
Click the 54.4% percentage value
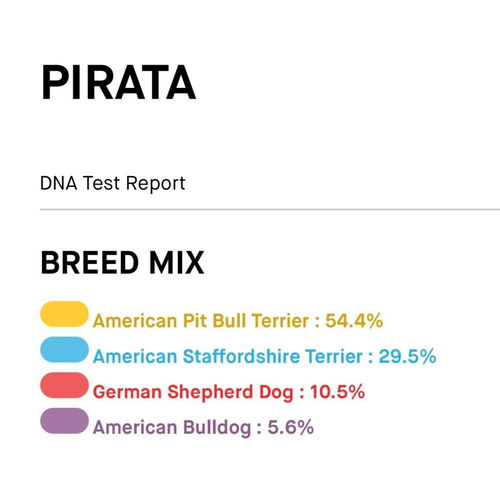coord(354,321)
